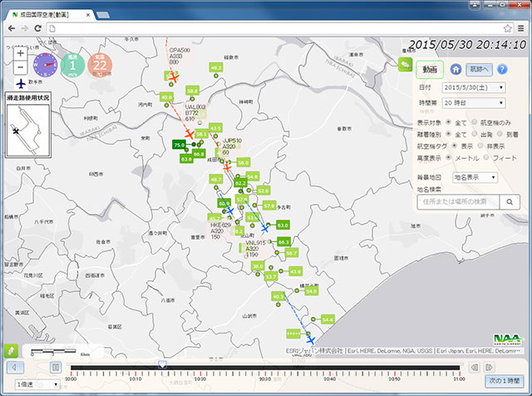532x396 pixels.
Task: Switch to the 航跡へ view
Action: click(480, 69)
